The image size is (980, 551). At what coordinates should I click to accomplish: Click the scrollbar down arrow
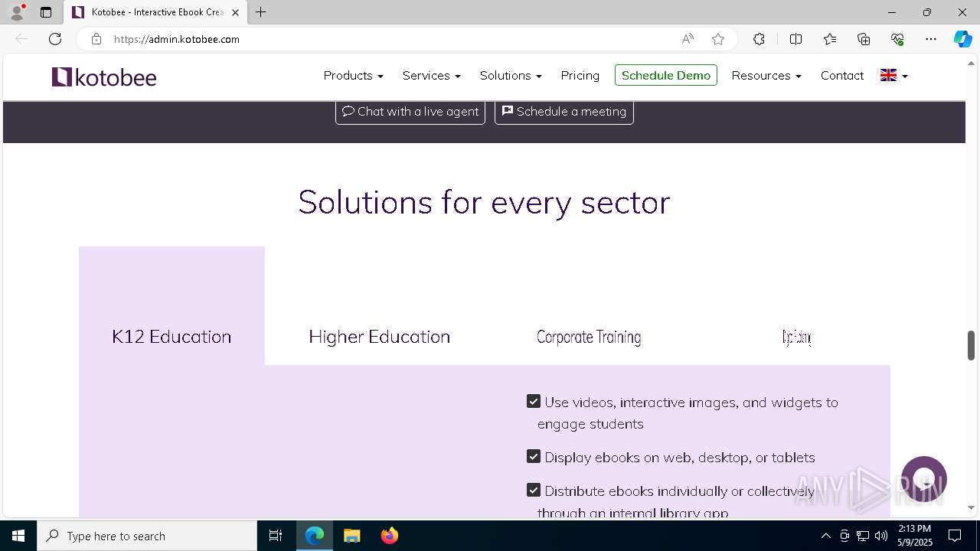pyautogui.click(x=971, y=507)
